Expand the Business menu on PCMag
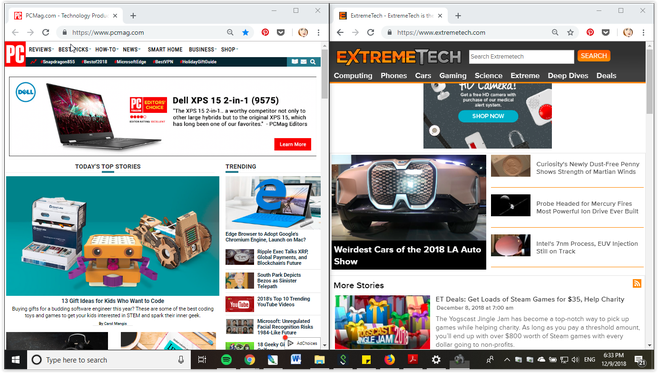Screen dimensions: 658x373 pyautogui.click(x=203, y=50)
